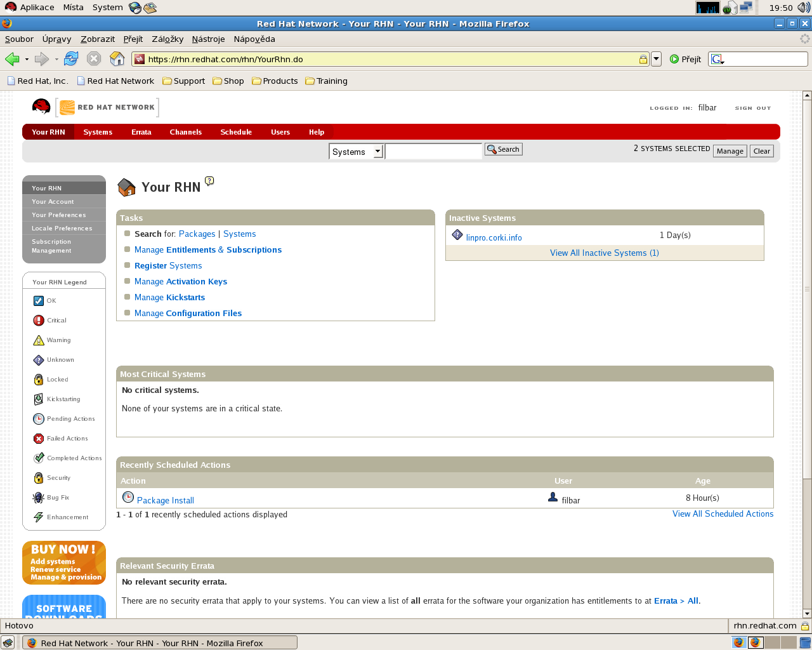Click the Firefox Back arrow icon
Viewport: 812px width, 650px height.
tap(12, 59)
